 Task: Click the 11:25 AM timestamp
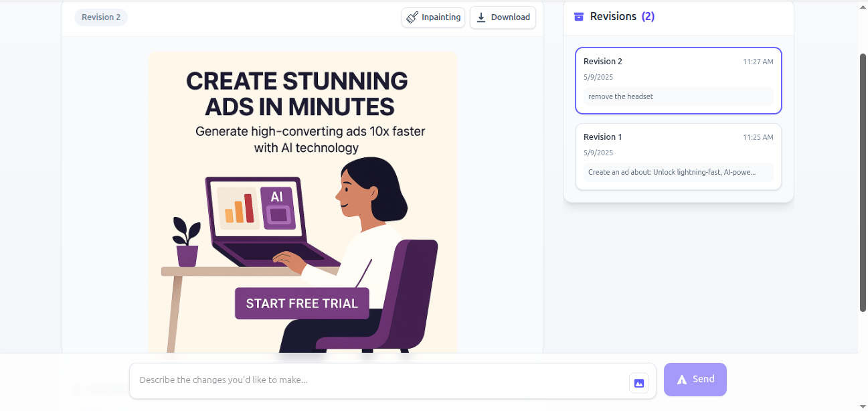(x=758, y=137)
